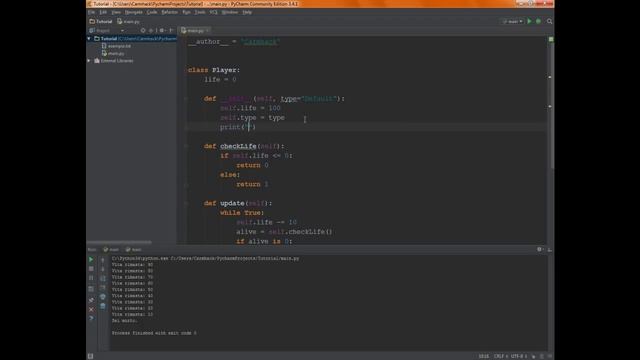Open the Run menu
Image resolution: width=640 pixels, height=360 pixels.
pos(186,12)
